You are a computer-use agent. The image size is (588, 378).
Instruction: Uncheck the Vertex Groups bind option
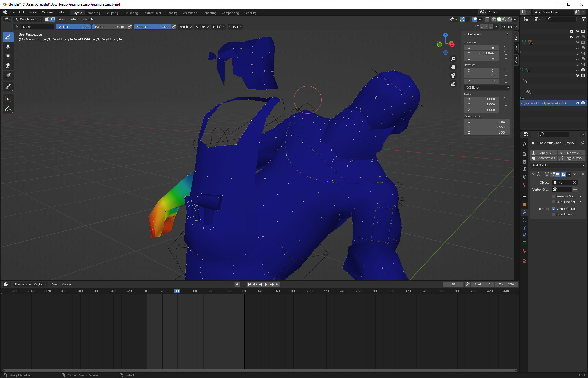(x=554, y=209)
